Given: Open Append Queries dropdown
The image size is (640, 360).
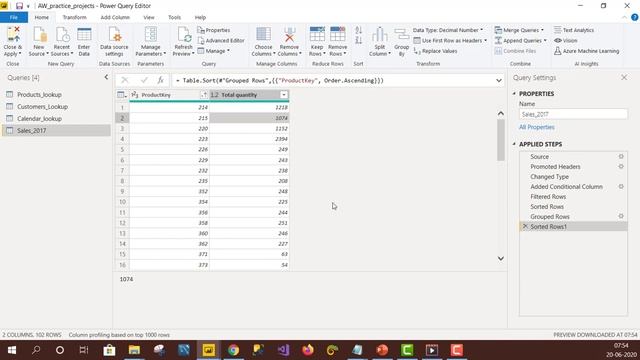Looking at the screenshot, I should tap(520, 40).
